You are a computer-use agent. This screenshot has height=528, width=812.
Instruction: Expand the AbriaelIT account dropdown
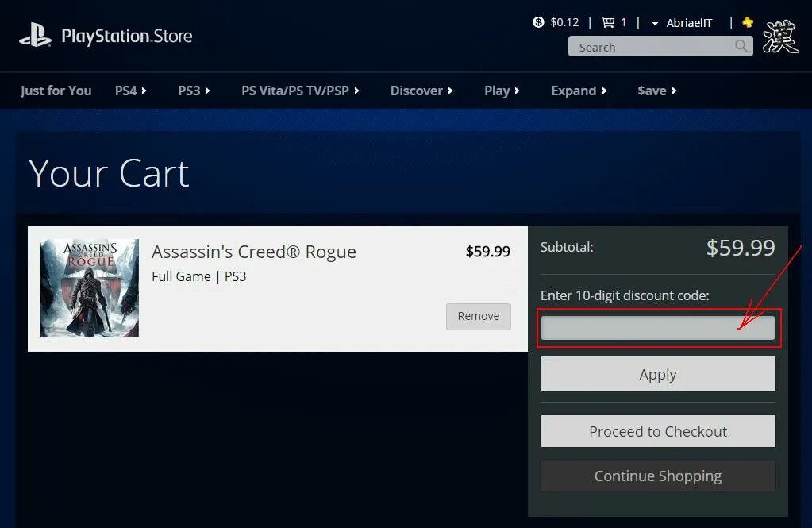point(683,23)
